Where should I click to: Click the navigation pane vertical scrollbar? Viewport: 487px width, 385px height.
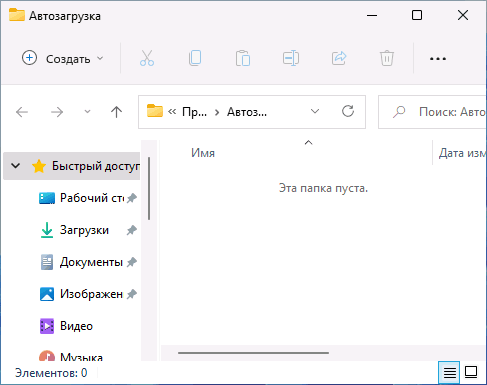149,188
